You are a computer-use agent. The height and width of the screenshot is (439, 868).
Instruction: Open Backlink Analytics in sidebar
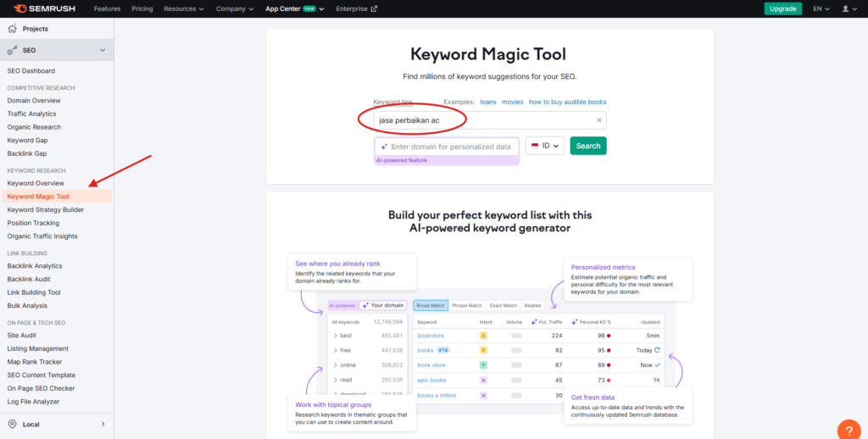coord(34,266)
